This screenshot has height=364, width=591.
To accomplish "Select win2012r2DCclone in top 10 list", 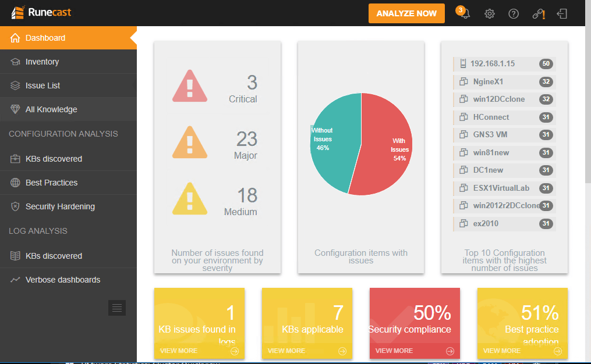I will tap(504, 205).
